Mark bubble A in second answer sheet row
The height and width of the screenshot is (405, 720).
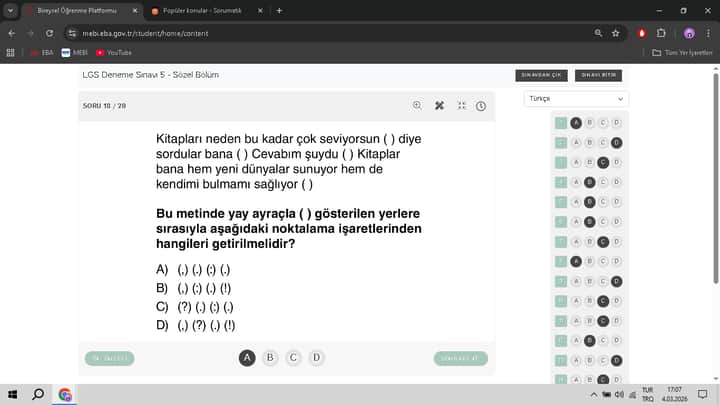pyautogui.click(x=576, y=143)
